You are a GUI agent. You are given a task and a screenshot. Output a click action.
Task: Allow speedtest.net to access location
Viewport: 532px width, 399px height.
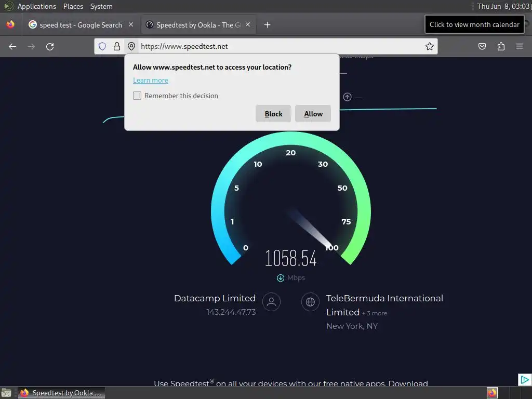coord(313,114)
